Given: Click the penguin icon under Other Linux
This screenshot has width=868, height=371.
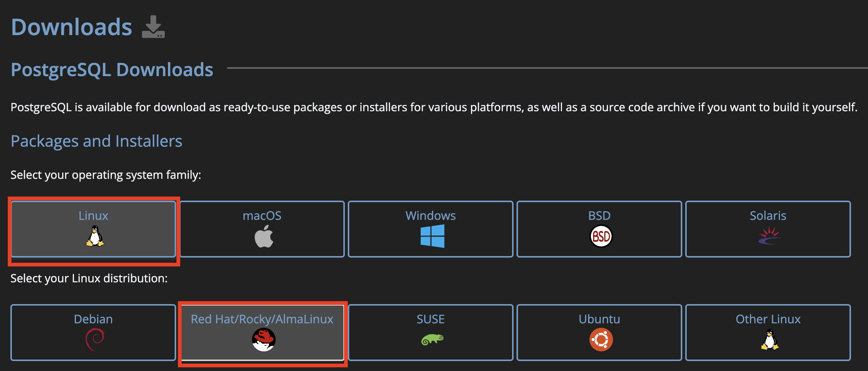Looking at the screenshot, I should (x=770, y=340).
